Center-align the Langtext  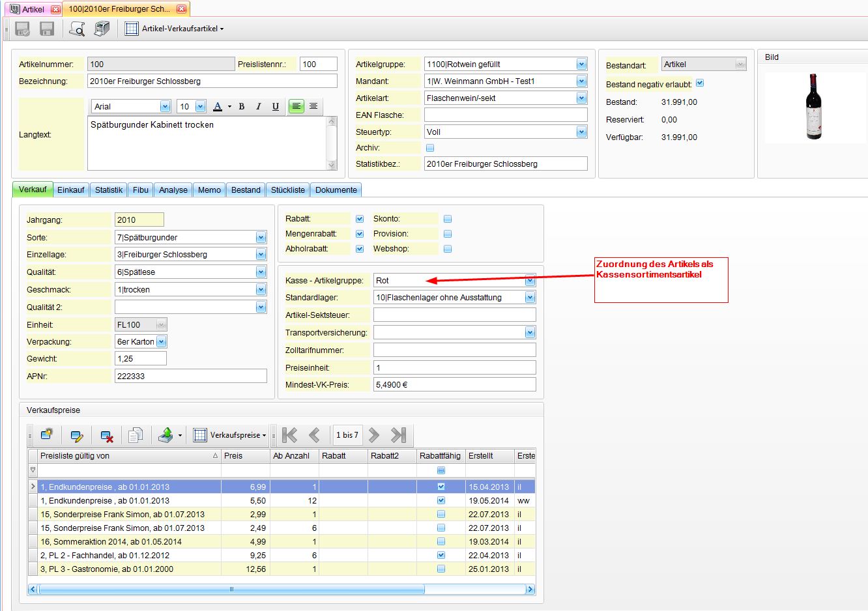[313, 106]
